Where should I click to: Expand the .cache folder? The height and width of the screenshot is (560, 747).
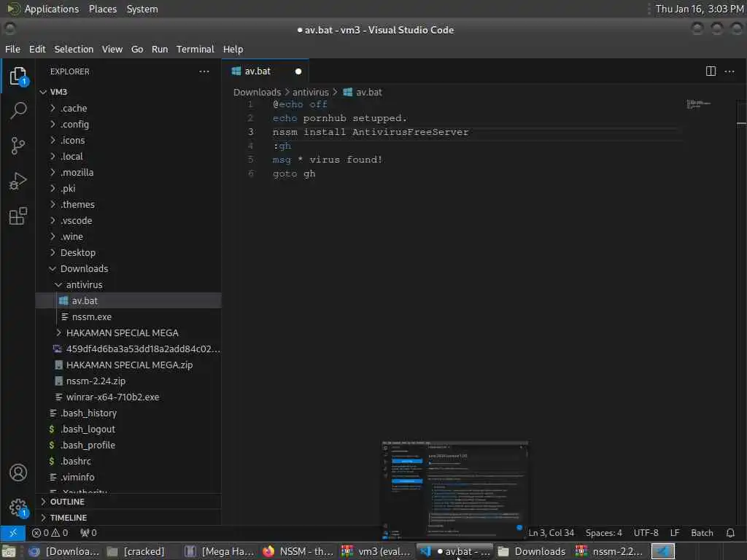[53, 108]
